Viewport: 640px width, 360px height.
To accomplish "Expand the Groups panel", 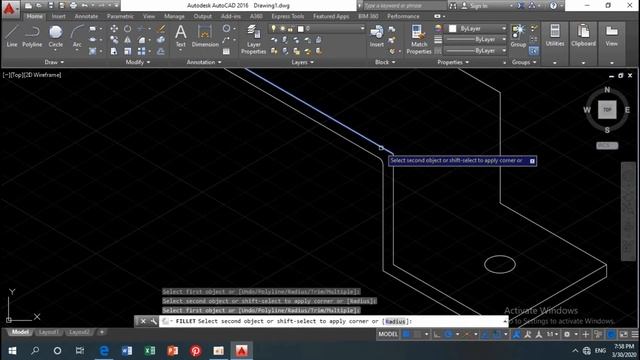I will click(524, 62).
